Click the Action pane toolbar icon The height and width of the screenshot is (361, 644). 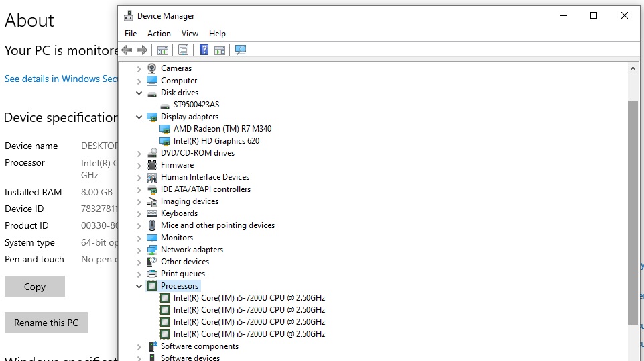(220, 50)
